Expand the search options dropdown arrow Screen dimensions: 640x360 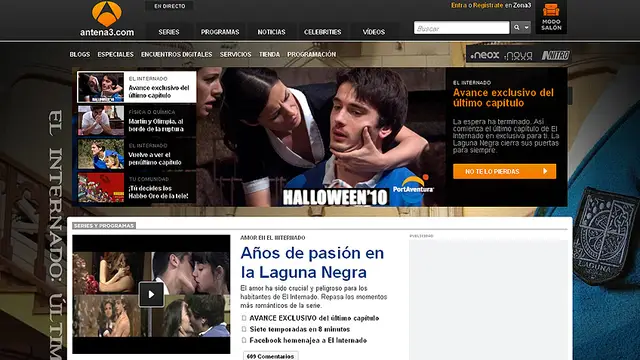(527, 28)
